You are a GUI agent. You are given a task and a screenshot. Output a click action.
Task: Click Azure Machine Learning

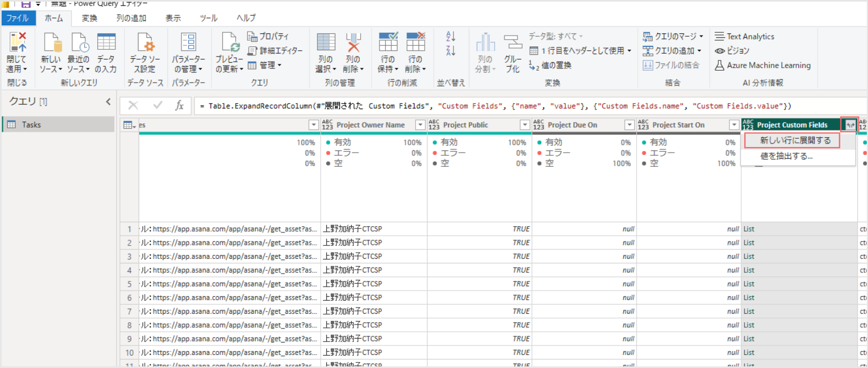(763, 66)
